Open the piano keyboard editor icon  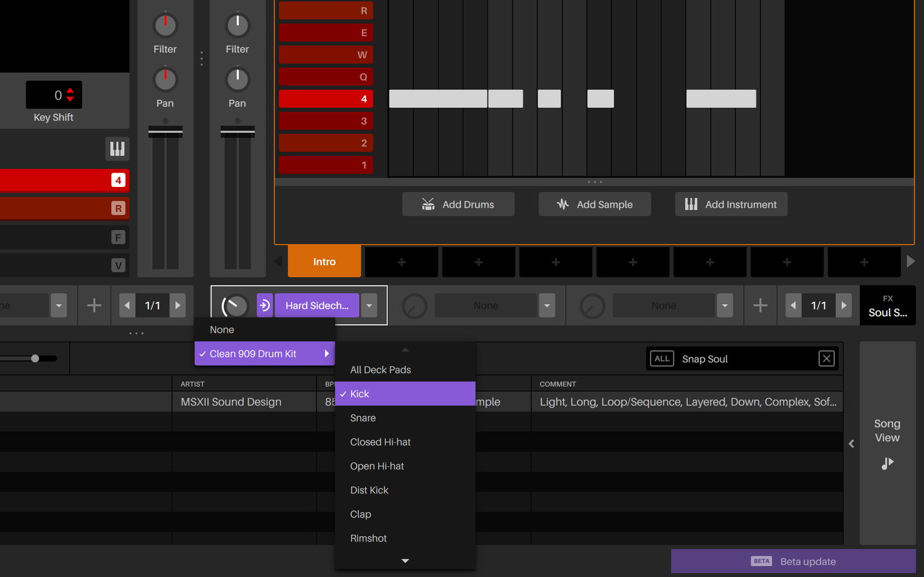117,149
